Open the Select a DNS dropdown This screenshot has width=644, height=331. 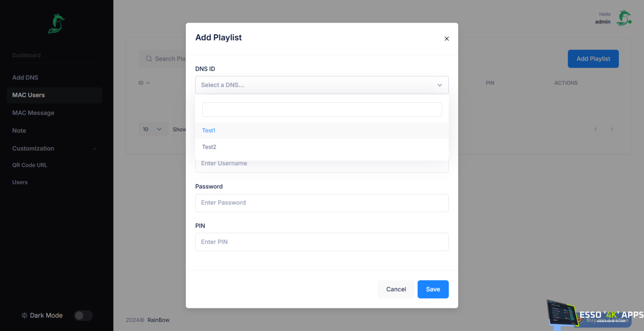[x=321, y=85]
